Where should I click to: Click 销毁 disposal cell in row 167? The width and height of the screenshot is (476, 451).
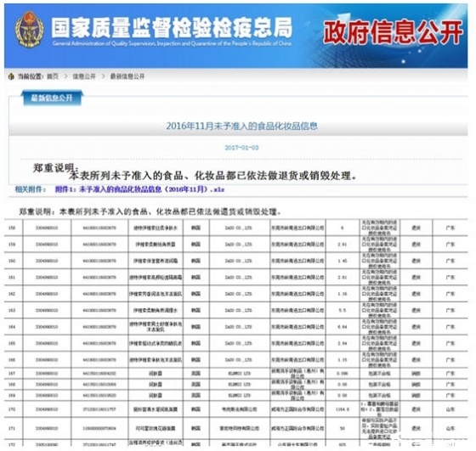[x=416, y=374]
